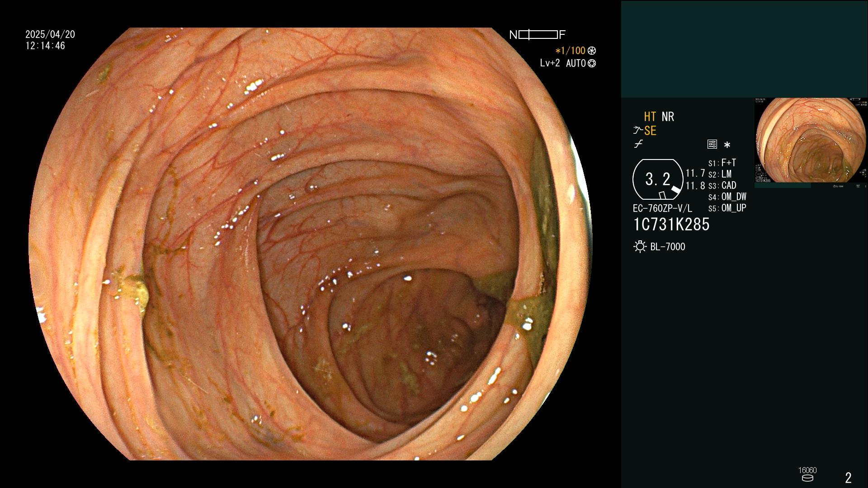Click the Lv+2 brightness level
Image resolution: width=868 pixels, height=488 pixels.
pyautogui.click(x=550, y=63)
